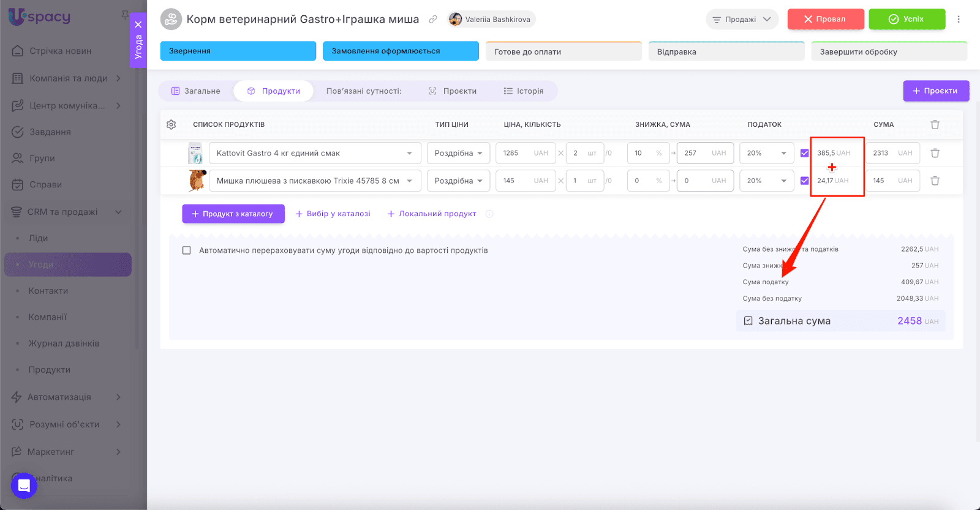Image resolution: width=980 pixels, height=510 pixels.
Task: Mark the deal as Успіх
Action: (907, 19)
